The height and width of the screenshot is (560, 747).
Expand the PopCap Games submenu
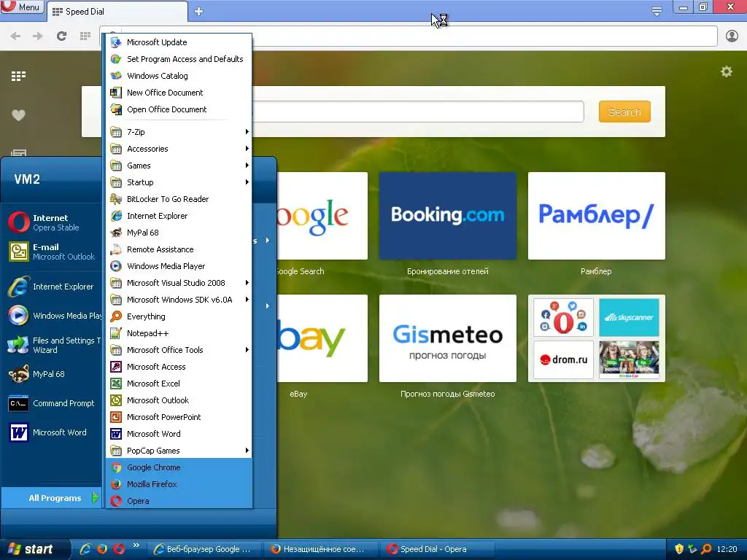coord(179,451)
